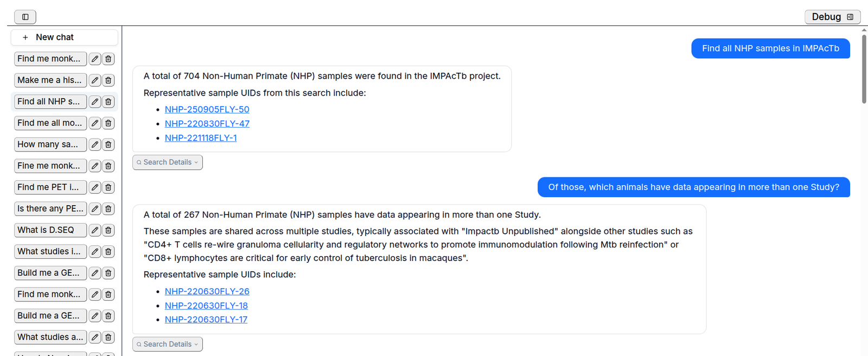Rename the 'Make me a his...' chat
Screen dimensions: 868x356
click(x=95, y=80)
